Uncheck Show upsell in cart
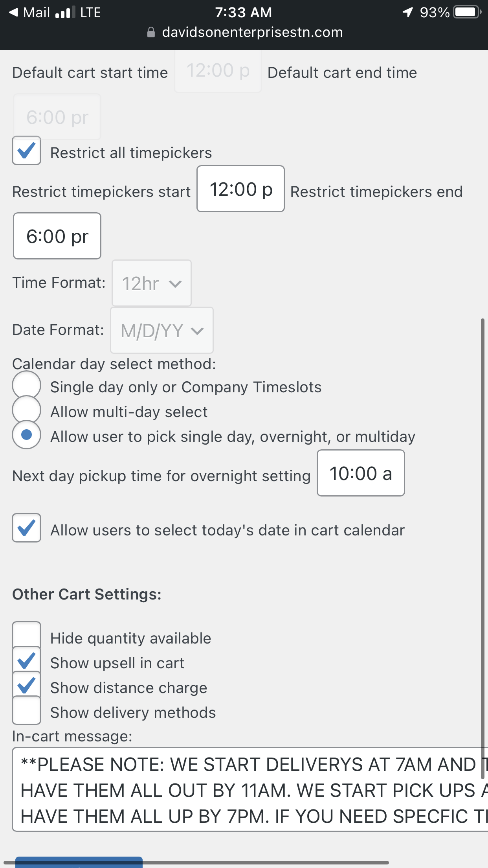488x868 pixels. [x=27, y=661]
